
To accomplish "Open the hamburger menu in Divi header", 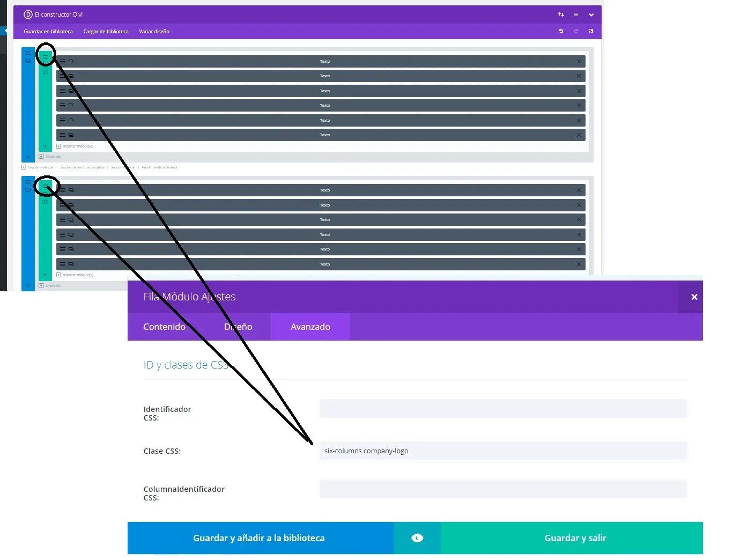I will [576, 14].
